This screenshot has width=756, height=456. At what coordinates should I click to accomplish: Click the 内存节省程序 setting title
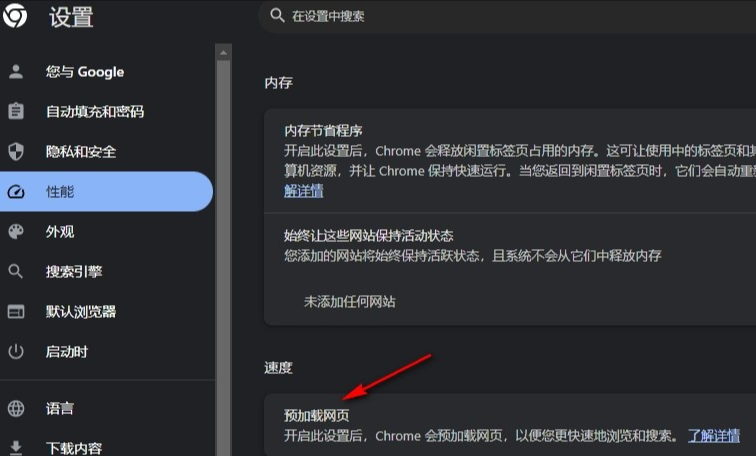323,131
